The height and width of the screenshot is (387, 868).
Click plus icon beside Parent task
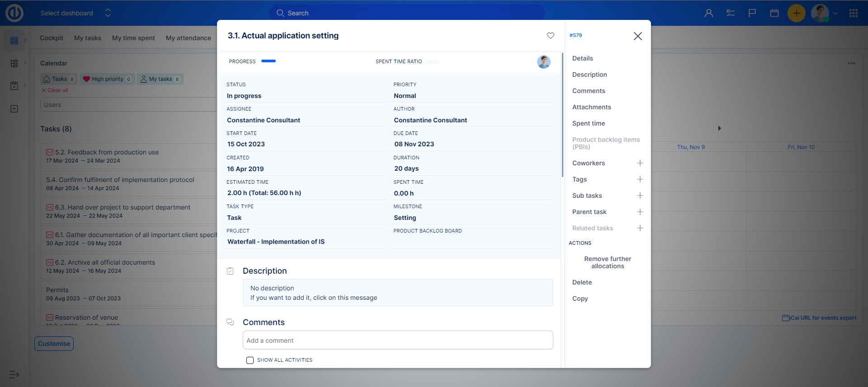pos(640,212)
